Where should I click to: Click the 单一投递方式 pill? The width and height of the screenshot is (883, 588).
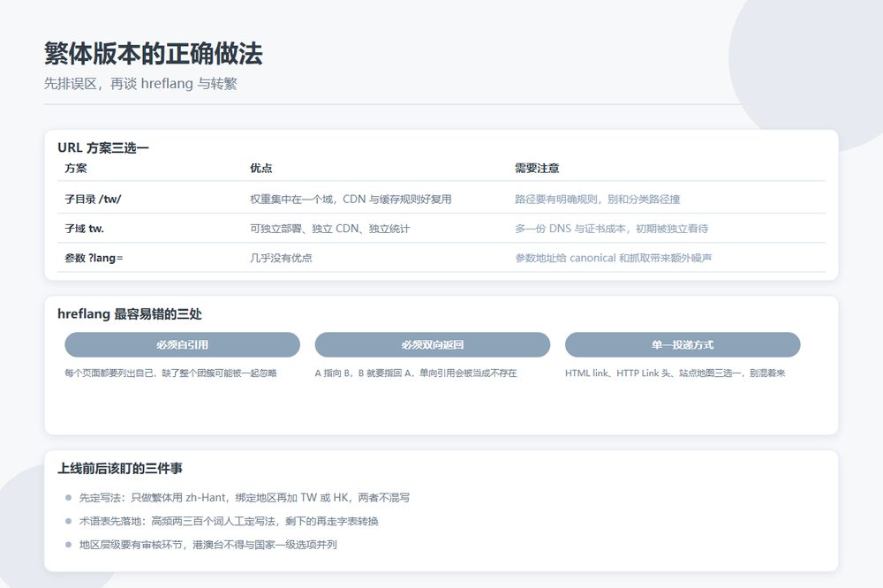[x=683, y=344]
